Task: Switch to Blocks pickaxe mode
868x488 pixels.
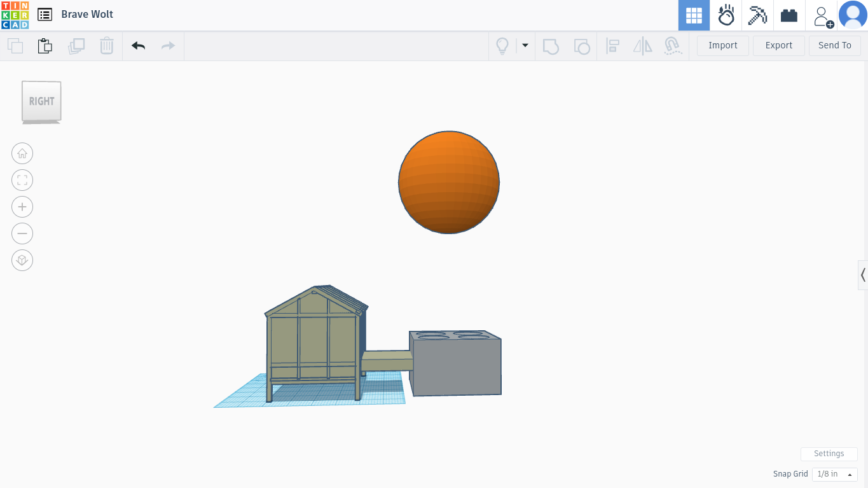Action: tap(757, 15)
